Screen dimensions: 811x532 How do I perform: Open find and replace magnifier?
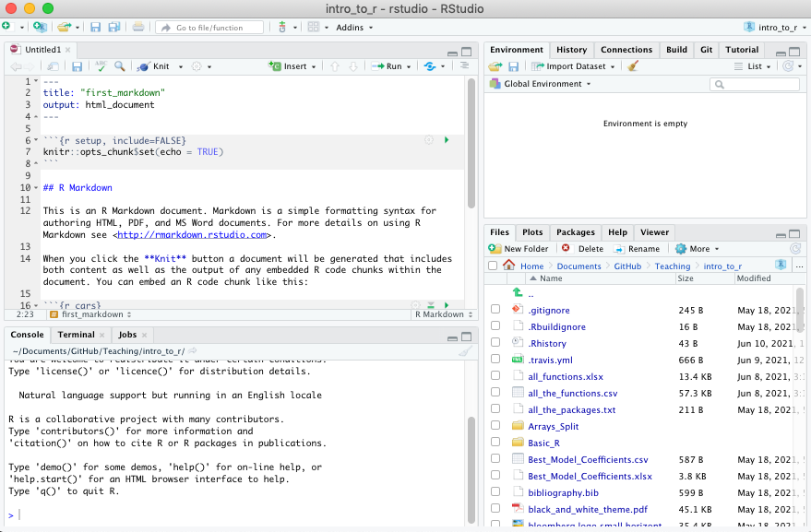tap(120, 66)
